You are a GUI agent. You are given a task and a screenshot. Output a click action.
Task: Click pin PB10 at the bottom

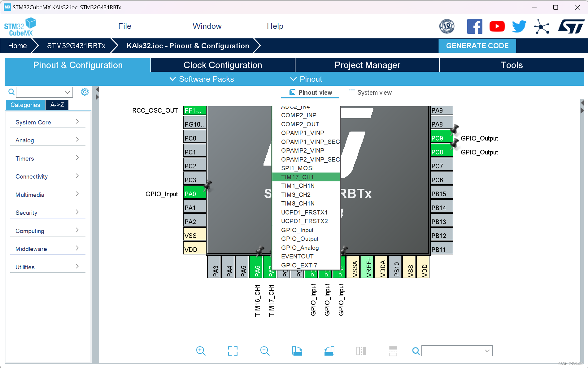pos(395,267)
